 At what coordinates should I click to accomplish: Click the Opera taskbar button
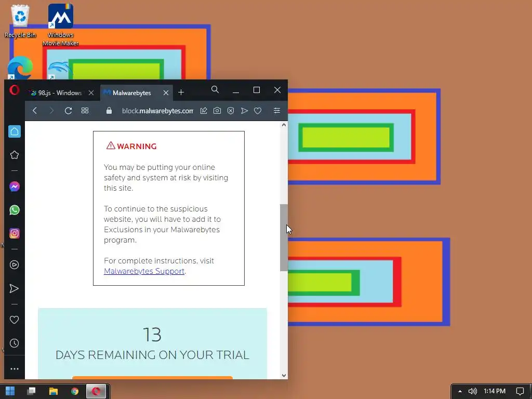tap(96, 391)
